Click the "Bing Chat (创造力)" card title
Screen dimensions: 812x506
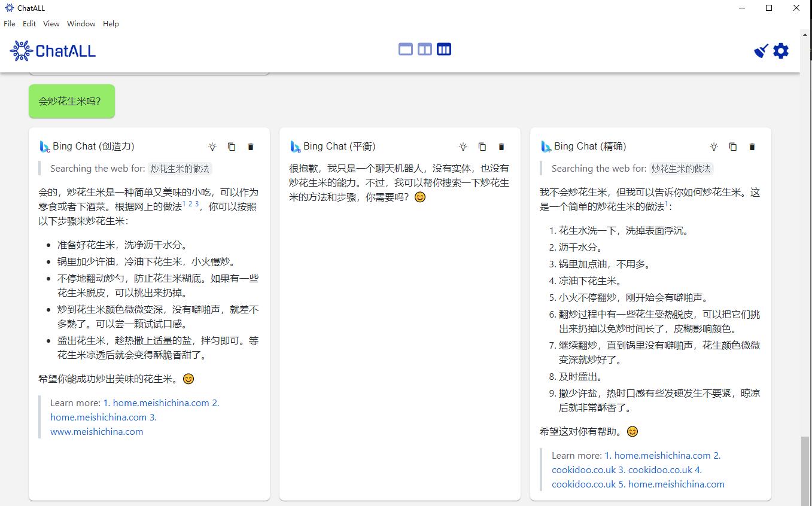tap(93, 147)
